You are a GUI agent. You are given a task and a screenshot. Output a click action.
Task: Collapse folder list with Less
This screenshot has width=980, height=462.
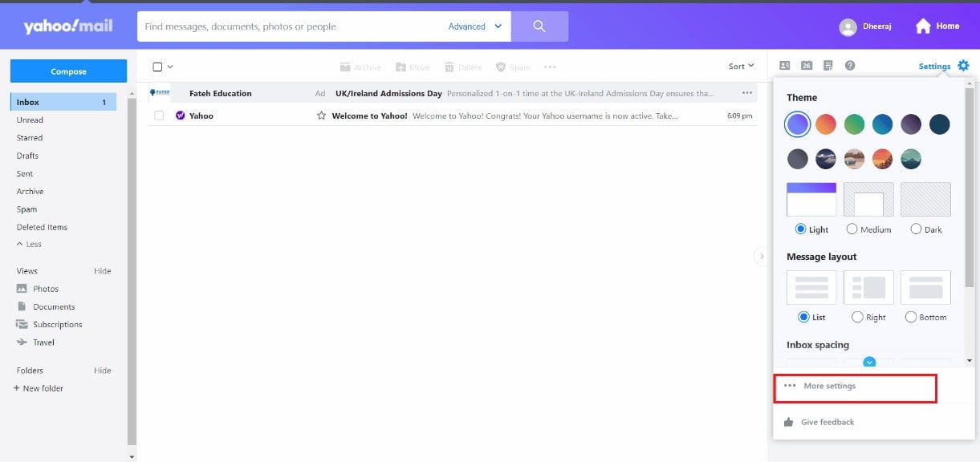[29, 244]
